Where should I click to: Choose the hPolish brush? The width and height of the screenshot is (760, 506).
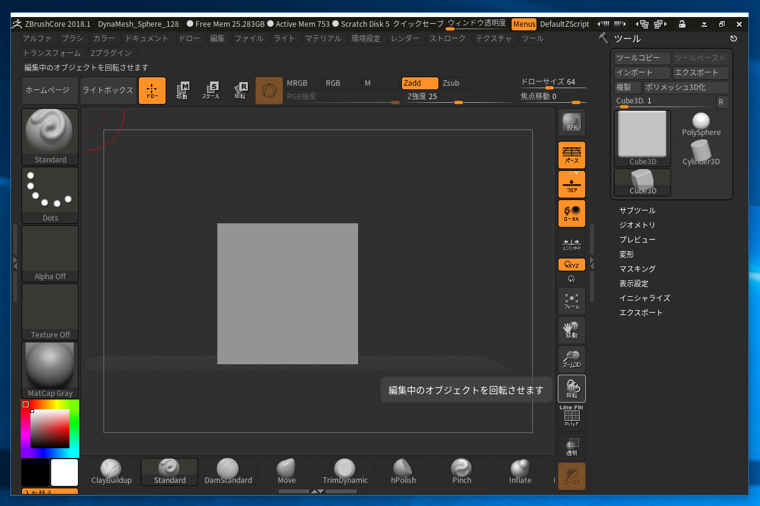click(403, 472)
